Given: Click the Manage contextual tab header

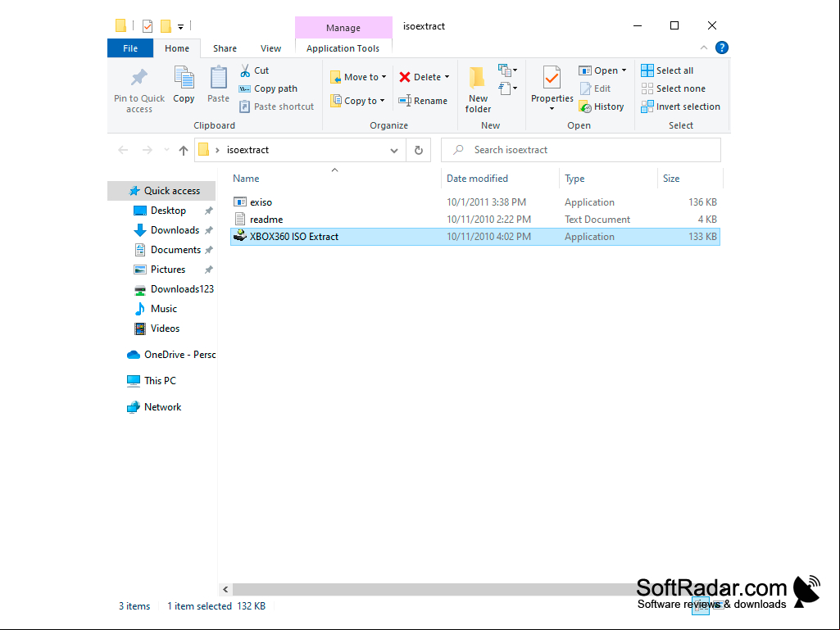Looking at the screenshot, I should tap(343, 28).
